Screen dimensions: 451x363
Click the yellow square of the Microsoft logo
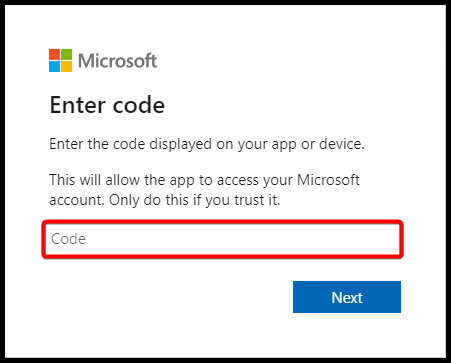[x=66, y=66]
